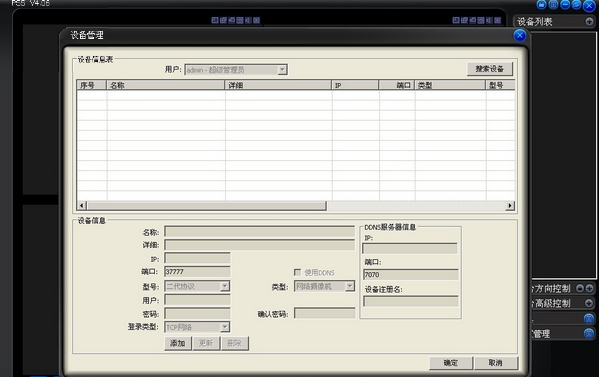Click the 端口 field showing 37777
The image size is (599, 392).
click(x=197, y=272)
